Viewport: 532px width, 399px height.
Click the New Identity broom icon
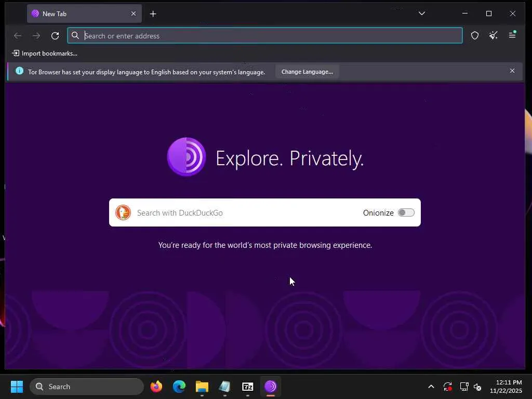point(494,35)
